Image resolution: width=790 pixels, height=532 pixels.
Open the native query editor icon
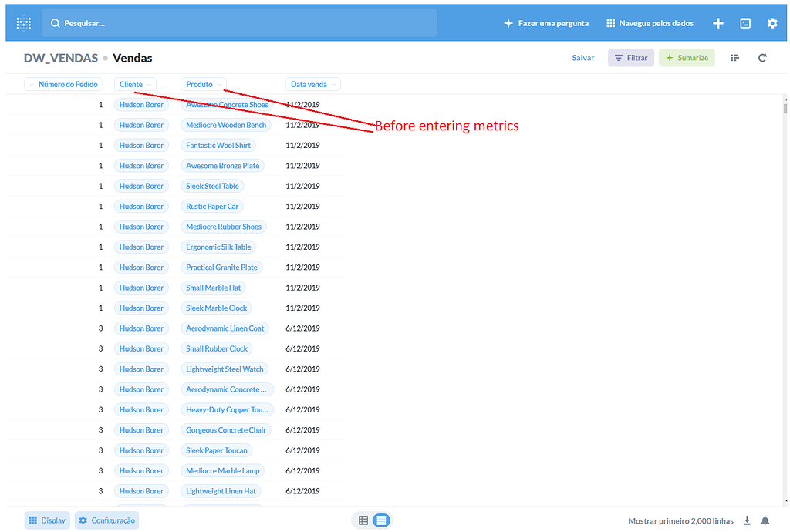tap(745, 23)
